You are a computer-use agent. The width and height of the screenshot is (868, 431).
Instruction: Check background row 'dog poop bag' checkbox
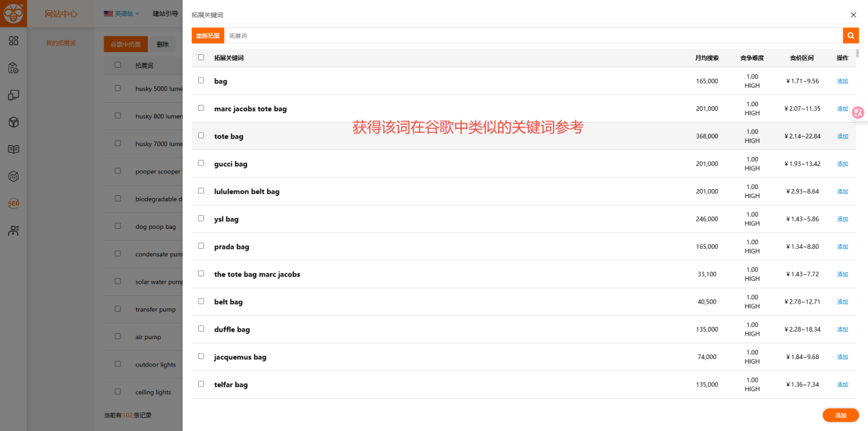point(118,226)
